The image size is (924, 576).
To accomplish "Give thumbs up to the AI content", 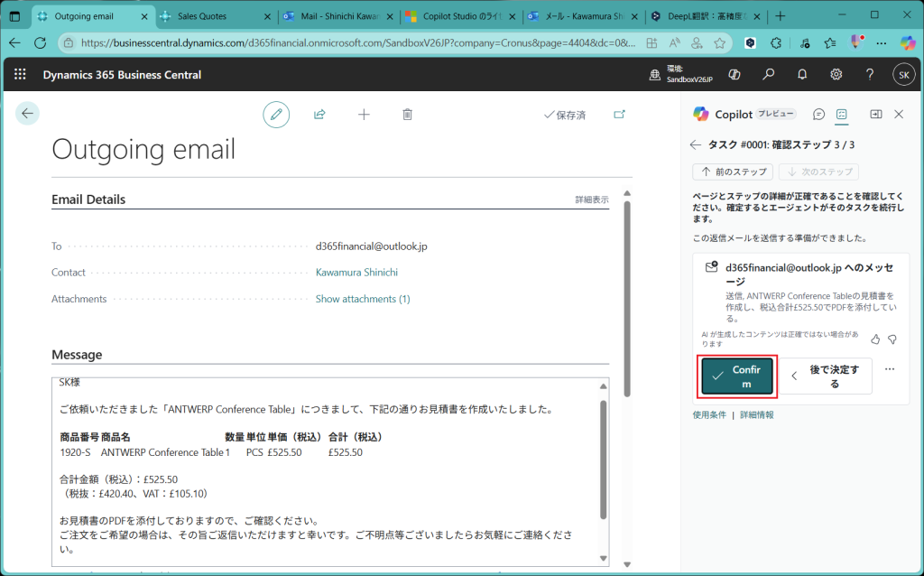I will click(x=875, y=339).
